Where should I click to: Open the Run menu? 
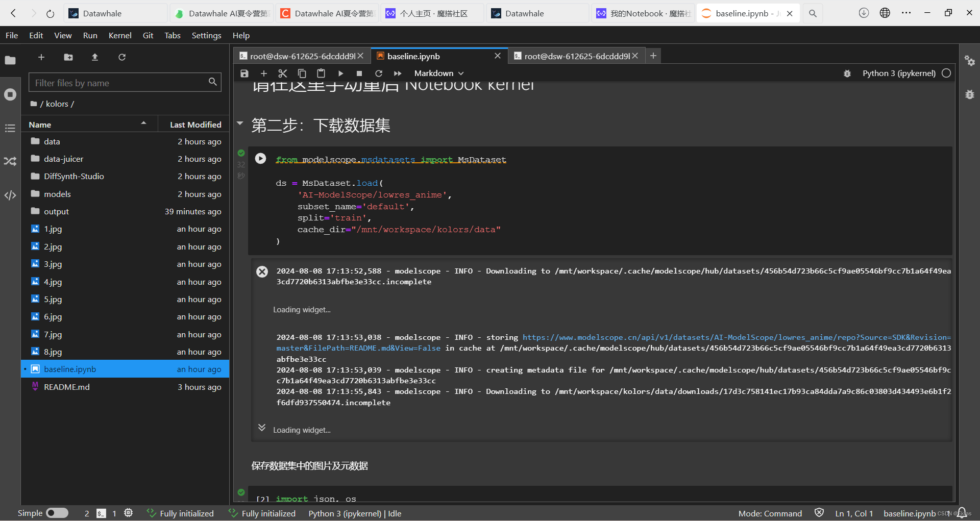(90, 36)
